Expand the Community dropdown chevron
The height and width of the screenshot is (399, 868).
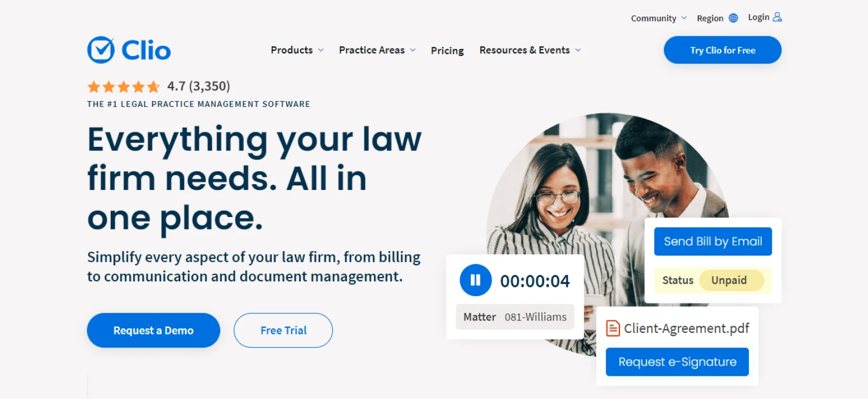point(684,18)
